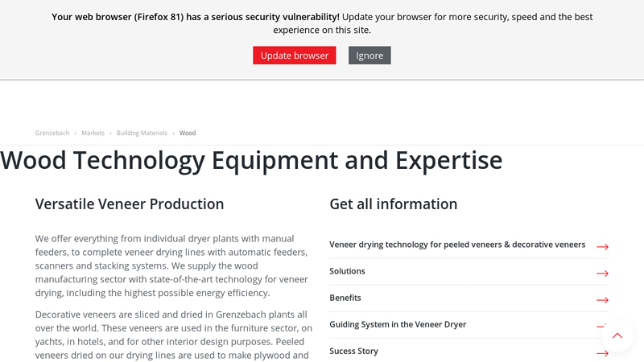This screenshot has height=362, width=644.
Task: Open Veneer drying technology link text
Action: [x=456, y=245]
